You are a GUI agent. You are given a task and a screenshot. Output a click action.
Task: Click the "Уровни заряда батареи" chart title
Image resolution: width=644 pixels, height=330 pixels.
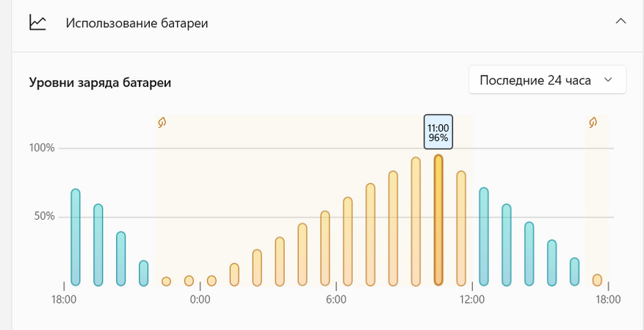(100, 82)
